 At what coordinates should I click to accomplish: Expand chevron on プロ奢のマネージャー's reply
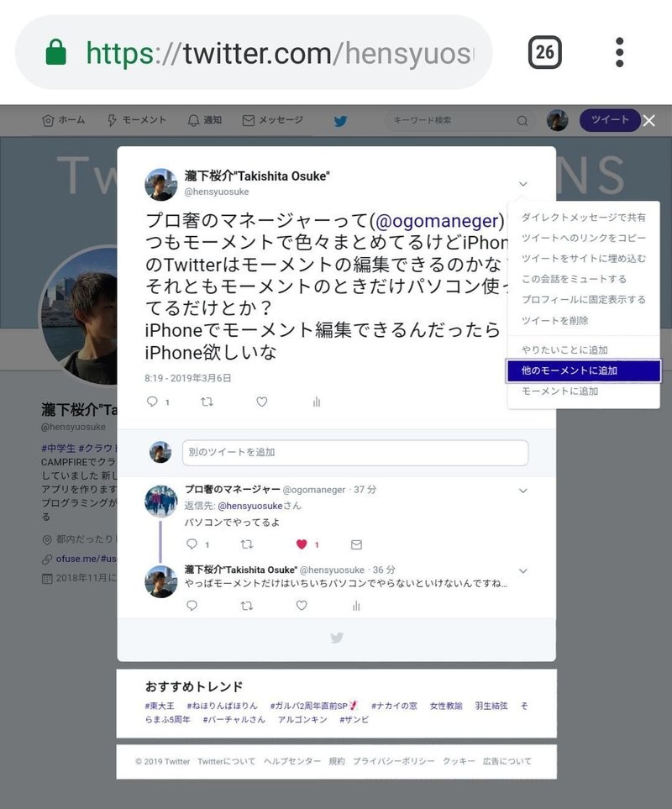point(523,491)
